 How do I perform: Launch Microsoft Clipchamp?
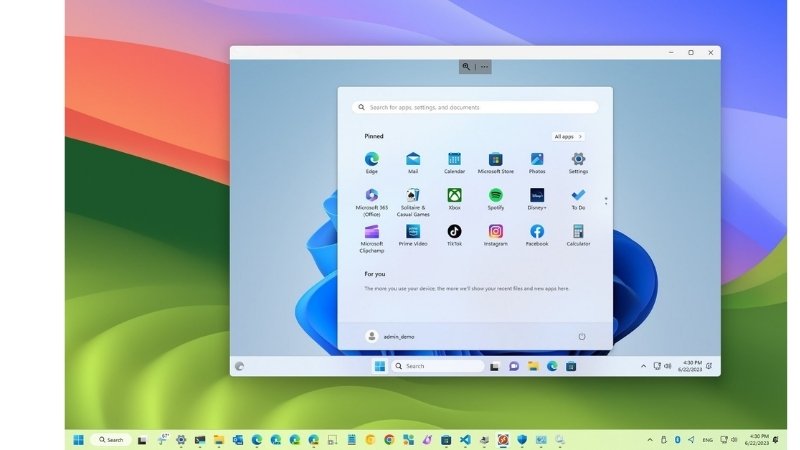(x=371, y=238)
